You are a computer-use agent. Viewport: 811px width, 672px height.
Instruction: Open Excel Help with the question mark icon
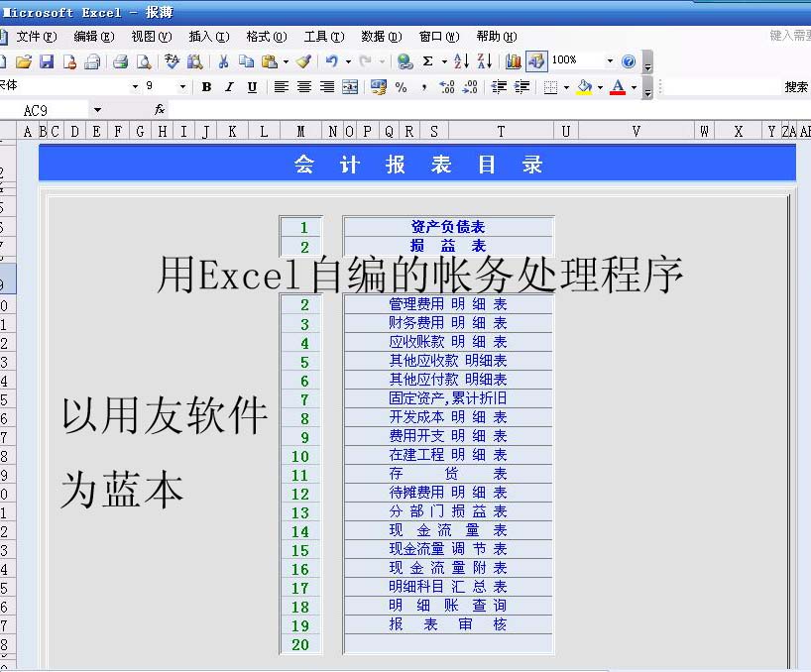[x=629, y=61]
